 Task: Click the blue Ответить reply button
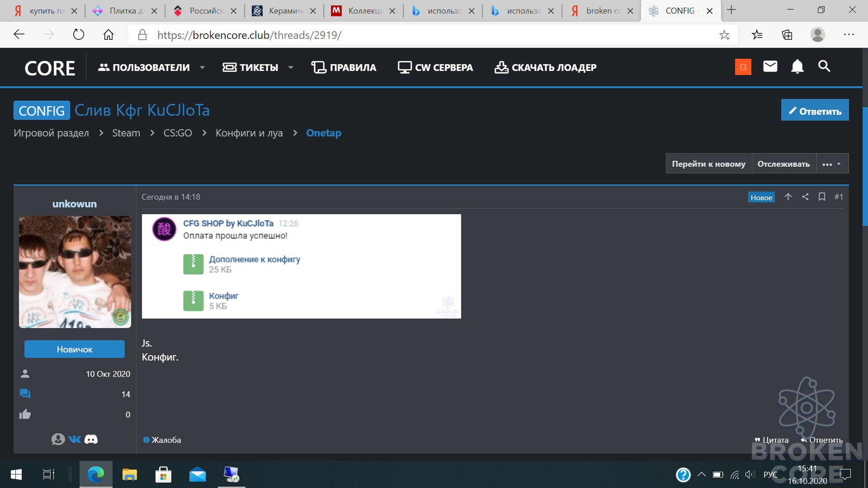[815, 110]
